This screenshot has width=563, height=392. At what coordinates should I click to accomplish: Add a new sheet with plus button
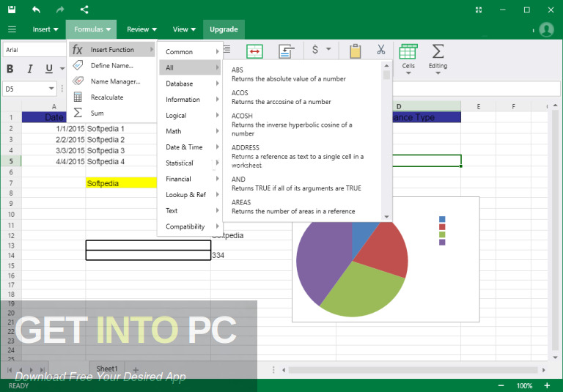(136, 369)
